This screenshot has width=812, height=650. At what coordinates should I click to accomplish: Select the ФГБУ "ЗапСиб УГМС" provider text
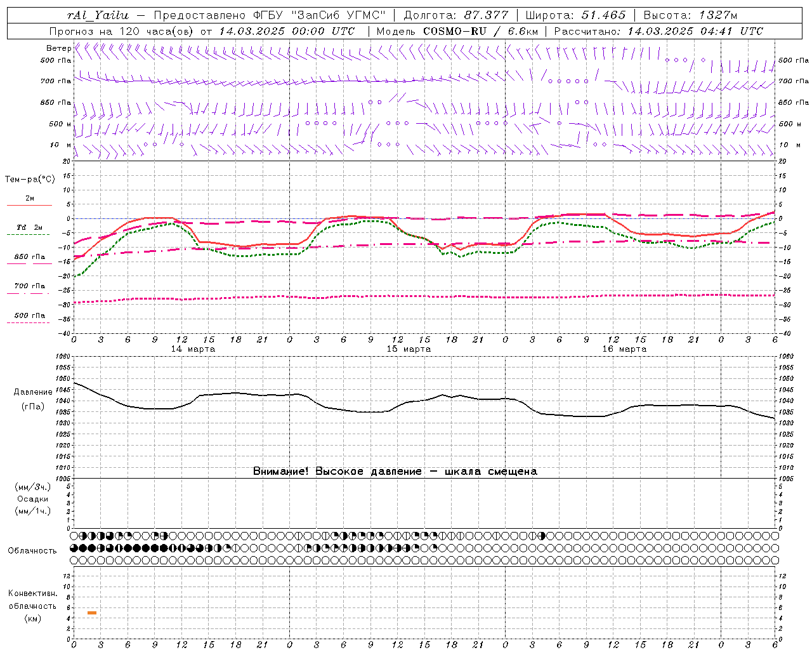[318, 15]
